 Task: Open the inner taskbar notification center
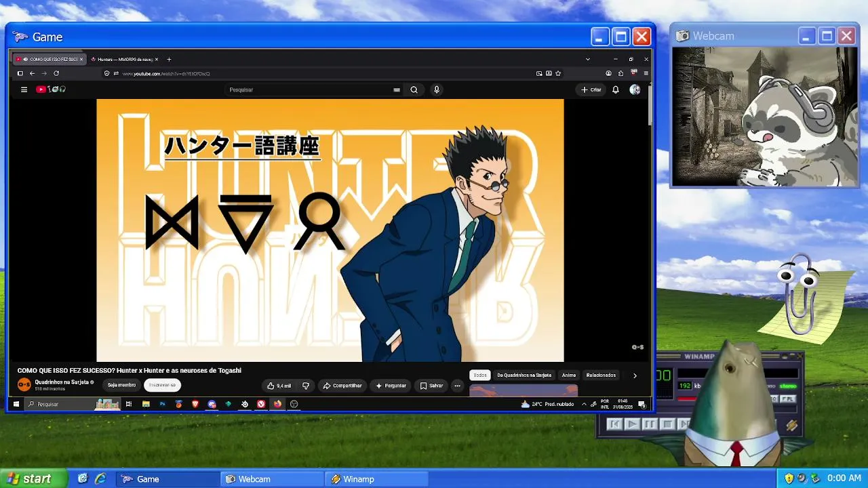642,405
